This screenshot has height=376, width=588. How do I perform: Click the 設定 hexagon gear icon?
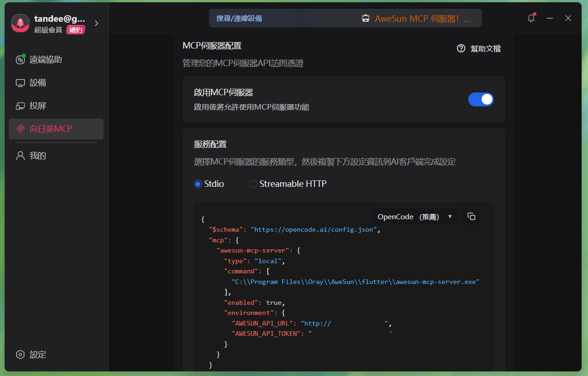[x=20, y=355]
